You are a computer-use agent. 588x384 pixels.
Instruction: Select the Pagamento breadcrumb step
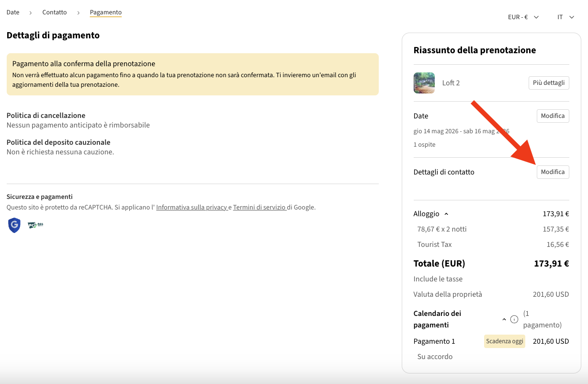[x=106, y=12]
